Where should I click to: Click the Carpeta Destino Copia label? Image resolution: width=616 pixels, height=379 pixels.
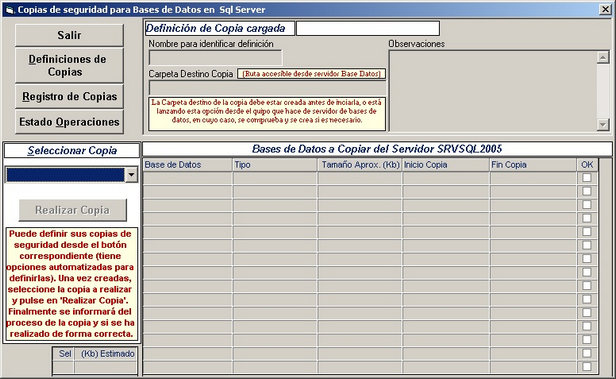coord(191,74)
